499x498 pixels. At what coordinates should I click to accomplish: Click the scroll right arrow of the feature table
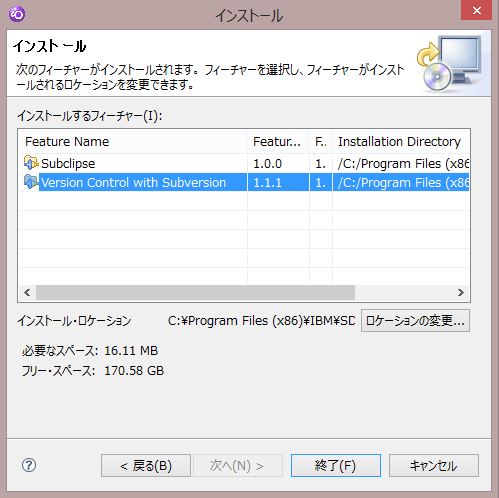click(461, 293)
